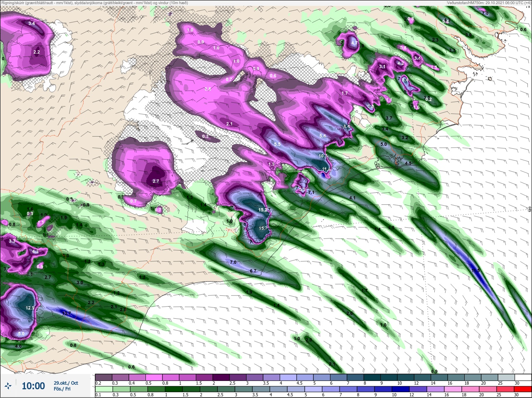Click the 10.3 precipitation value on map
Image resolution: width=532 pixels, height=398 pixels.
pyautogui.click(x=323, y=156)
